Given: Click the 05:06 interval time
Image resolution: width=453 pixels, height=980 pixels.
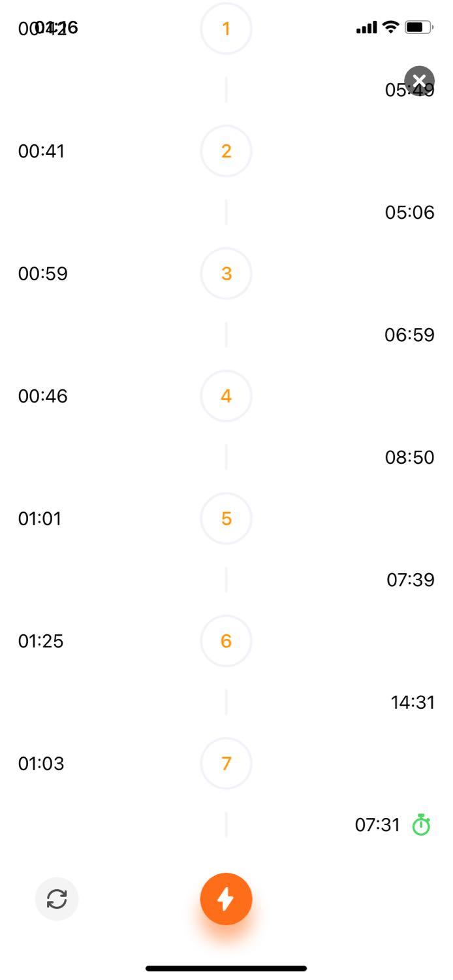Looking at the screenshot, I should click(410, 212).
